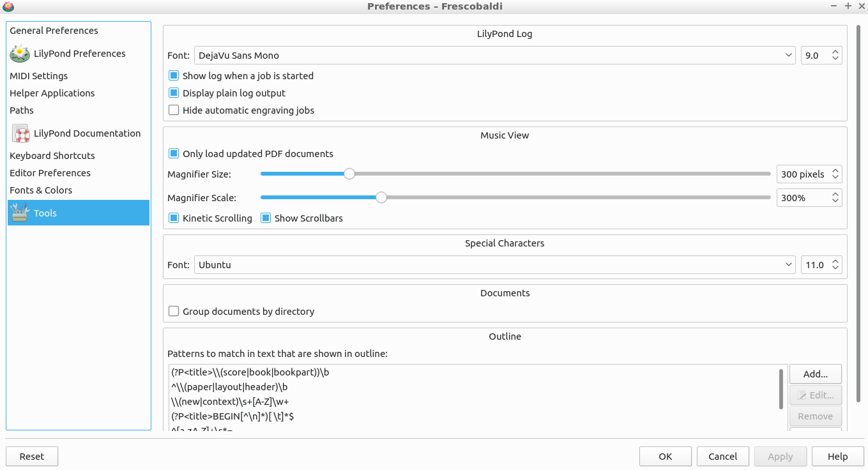
Task: Select the Tools category
Action: click(79, 213)
